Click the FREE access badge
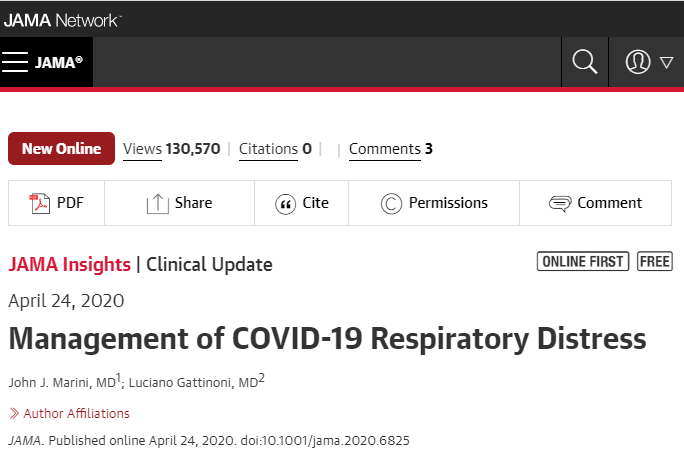 click(x=654, y=261)
